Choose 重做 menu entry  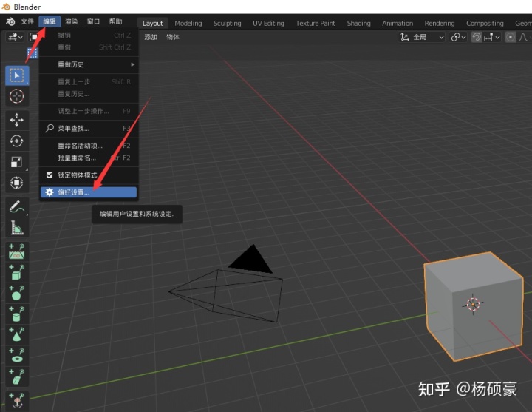click(x=89, y=47)
